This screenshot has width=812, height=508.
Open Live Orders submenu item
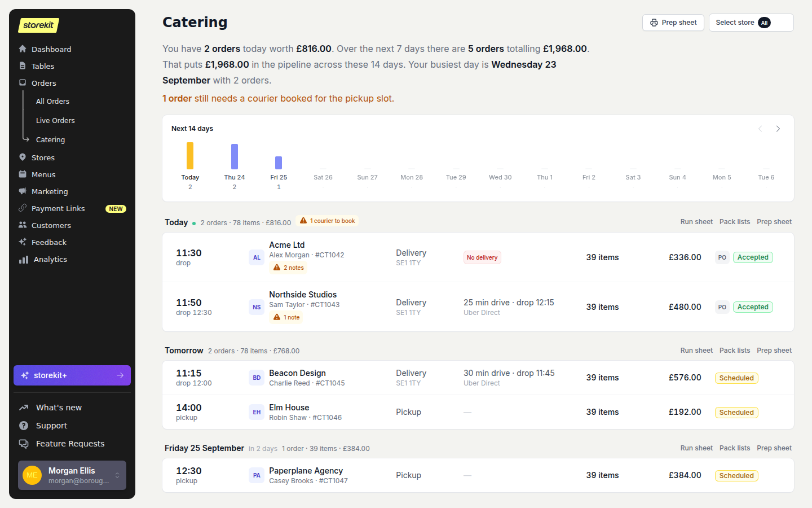coord(55,121)
